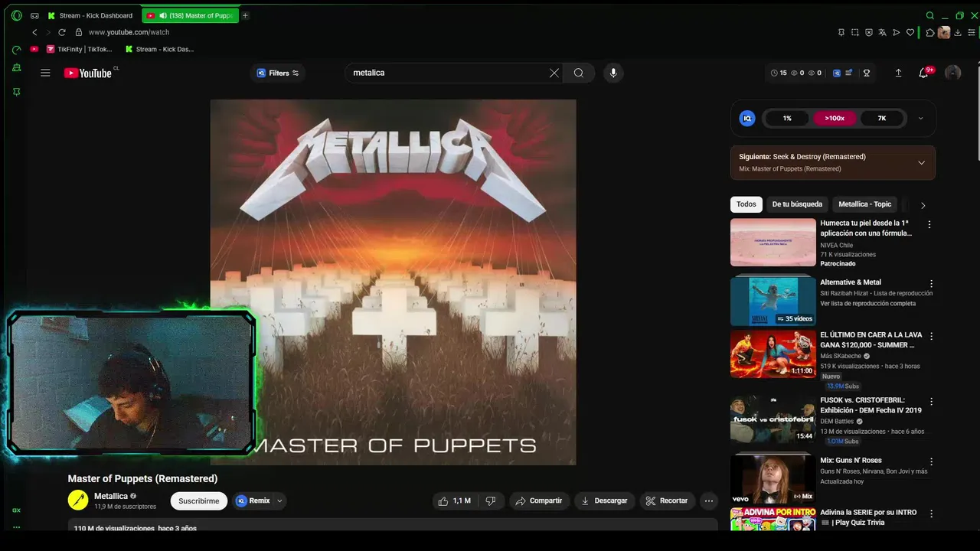Expand the Siguiente mix playlist panel
This screenshot has height=551, width=980.
[922, 162]
